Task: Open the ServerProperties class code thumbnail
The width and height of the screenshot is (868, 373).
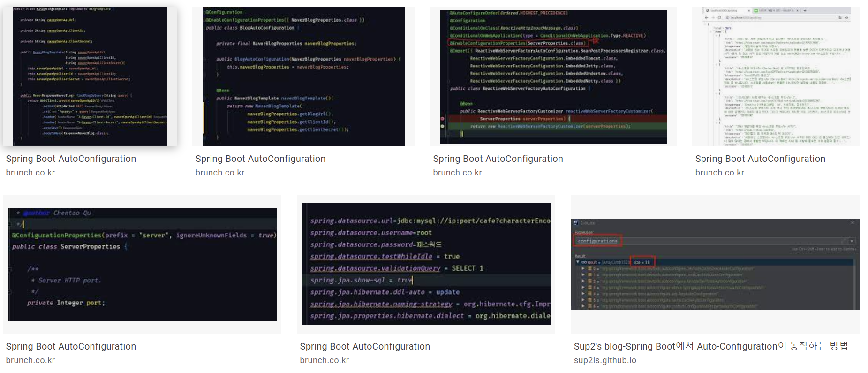Action: click(x=142, y=264)
